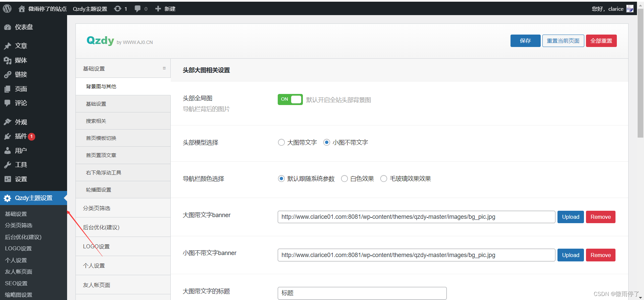Screen dimensions: 644x300
Task: Expand the 个人设置 panel section
Action: coord(123,265)
